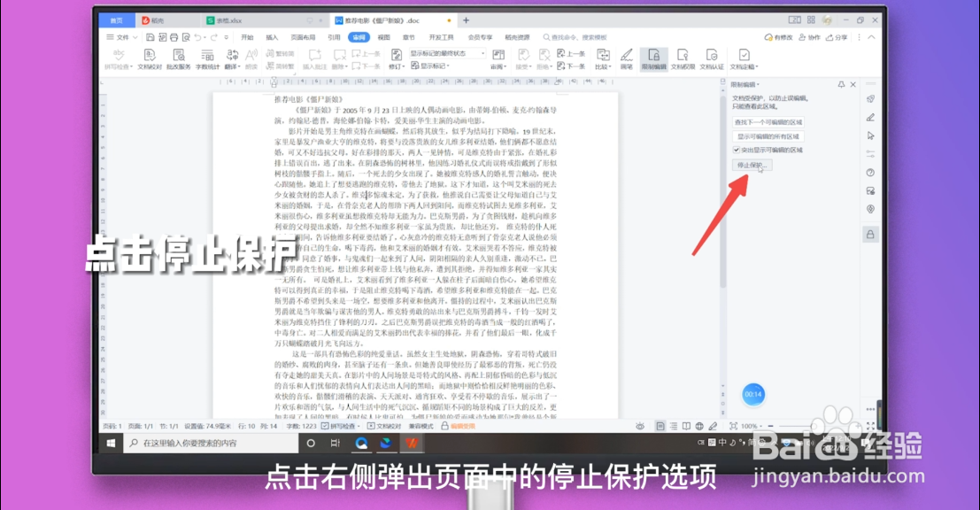Click the search commands field
Image resolution: width=980 pixels, height=510 pixels.
coord(575,37)
